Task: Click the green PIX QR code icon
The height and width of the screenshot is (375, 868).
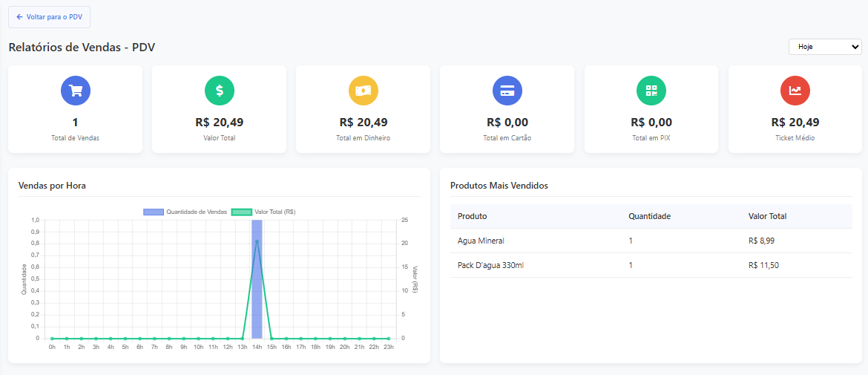Action: (x=651, y=91)
